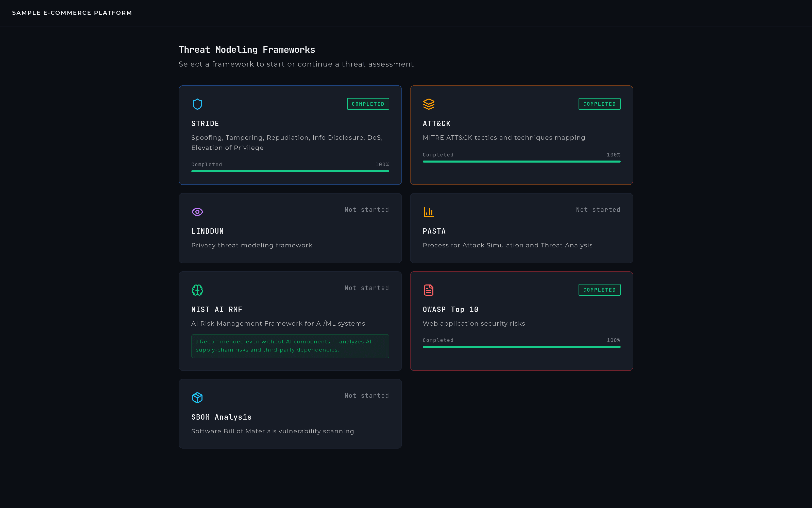812x508 pixels.
Task: Click 'MITRE ATT&CK tactics and techniques mapping' text
Action: click(x=504, y=138)
